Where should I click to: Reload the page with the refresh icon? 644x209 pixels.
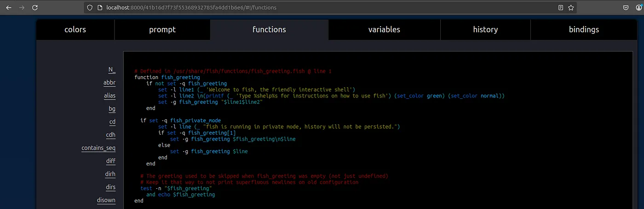35,7
